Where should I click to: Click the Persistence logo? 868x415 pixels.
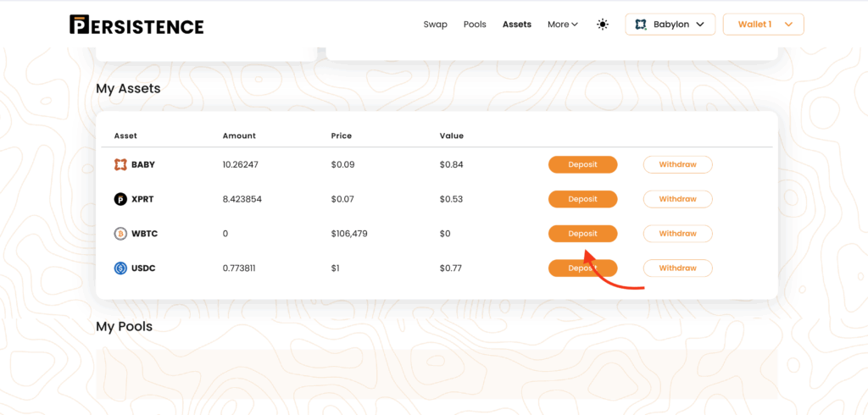coord(136,25)
